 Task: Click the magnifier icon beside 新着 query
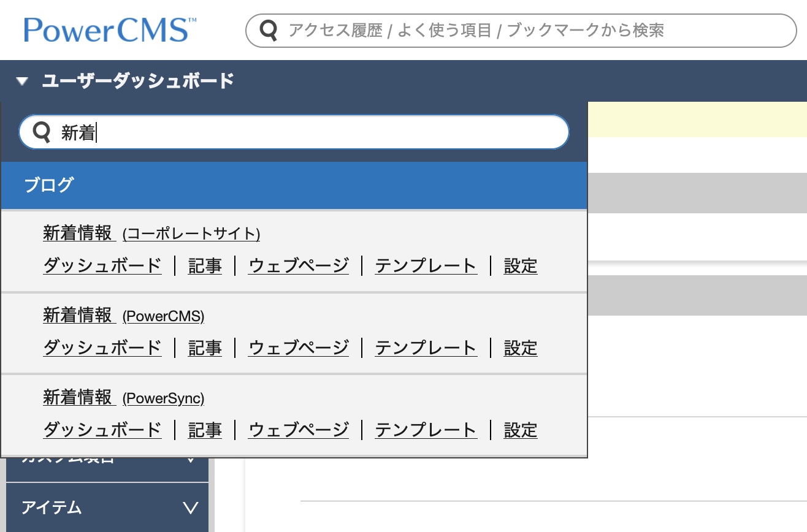coord(42,132)
